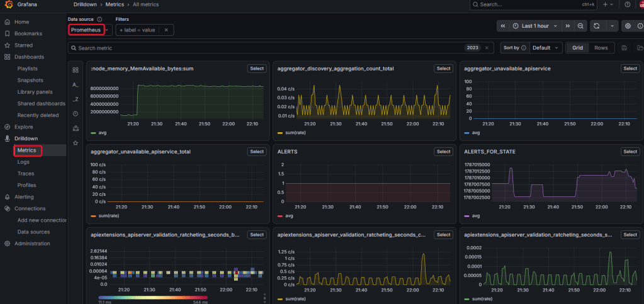Switch the metrics layout to Grid
The image size is (644, 304).
pyautogui.click(x=577, y=48)
